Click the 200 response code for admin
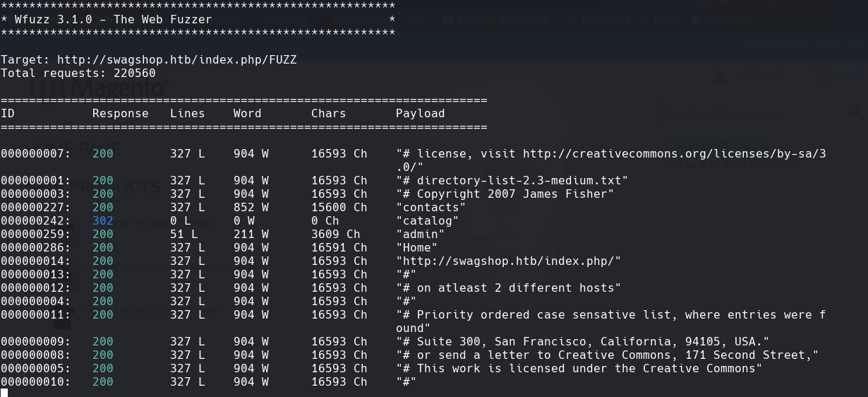Screen dimensions: 868x397 coord(103,234)
